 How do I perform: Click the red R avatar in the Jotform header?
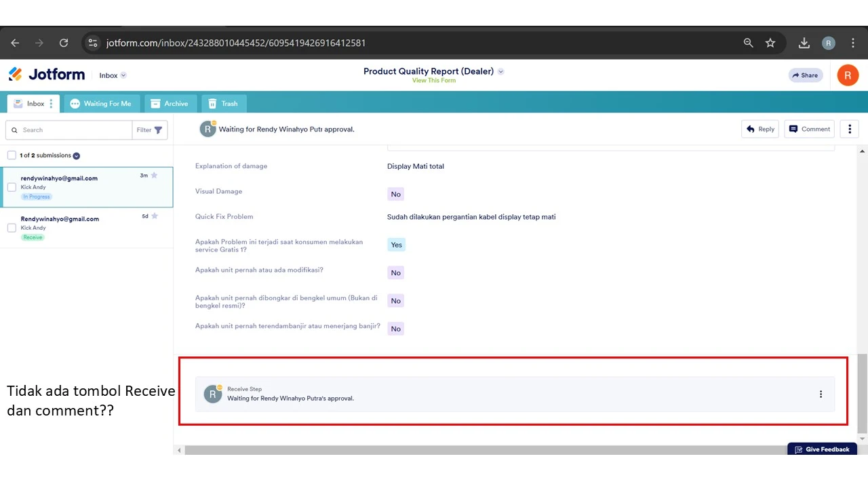coord(848,75)
